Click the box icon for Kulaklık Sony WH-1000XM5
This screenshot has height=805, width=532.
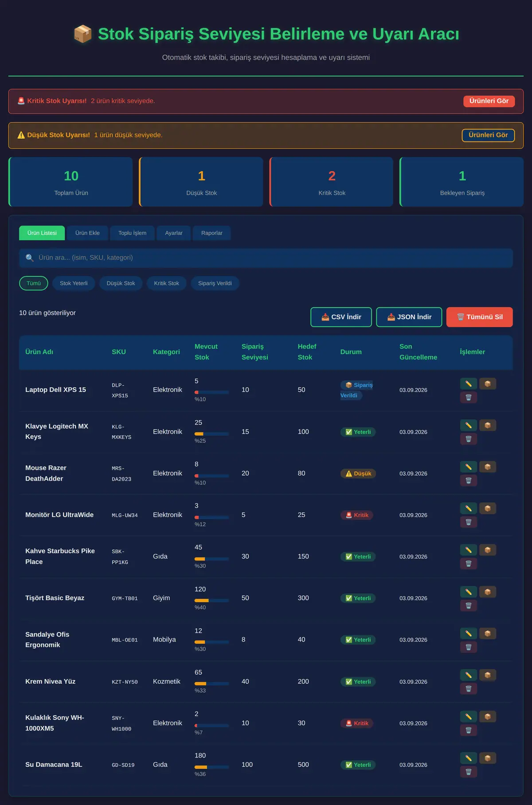(x=488, y=717)
